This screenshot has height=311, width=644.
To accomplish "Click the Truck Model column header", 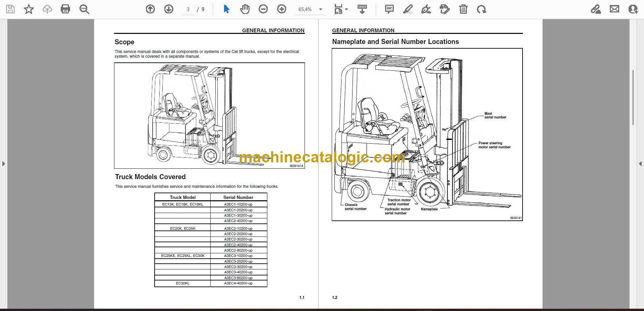I will pos(182,197).
